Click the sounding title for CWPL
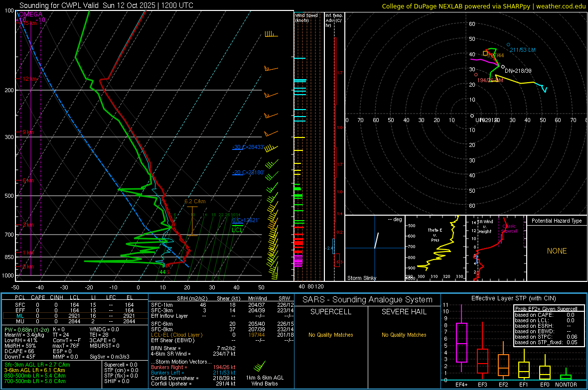Viewport: 588px width, 390px height. point(106,5)
